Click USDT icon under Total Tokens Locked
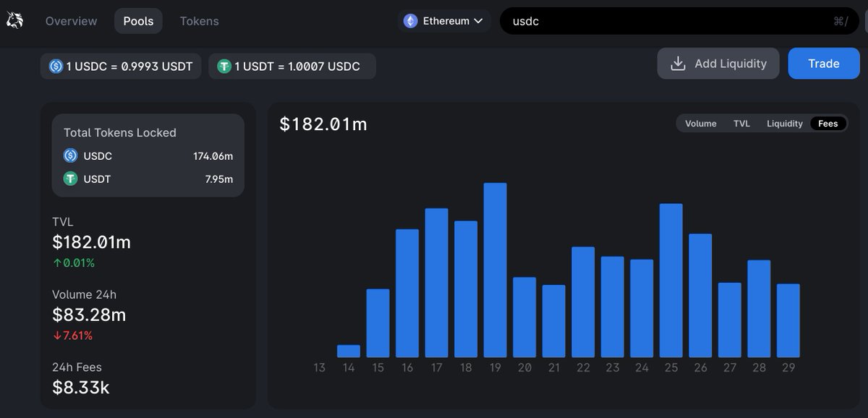 click(x=70, y=179)
